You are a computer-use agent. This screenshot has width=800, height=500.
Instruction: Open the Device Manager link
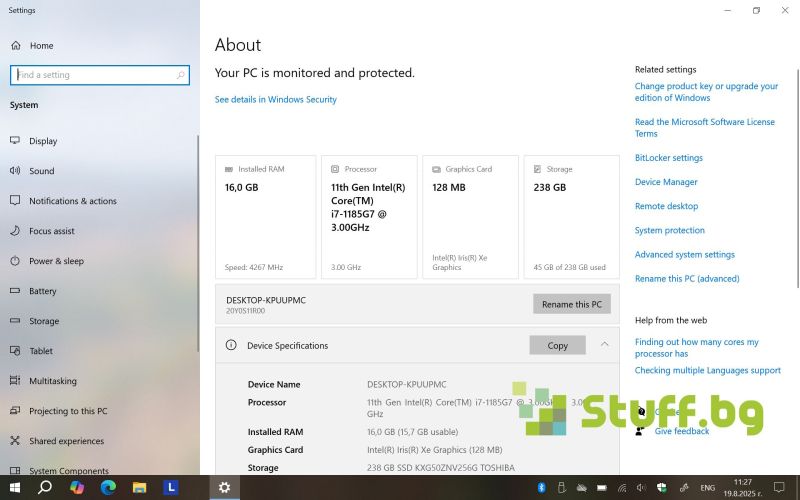pyautogui.click(x=666, y=182)
